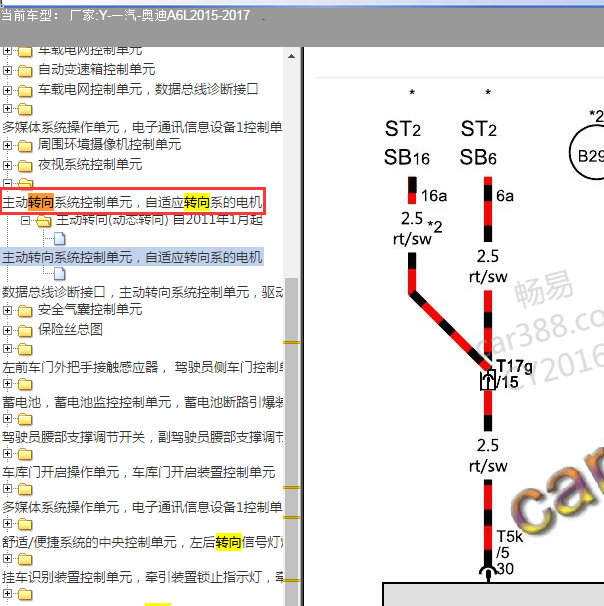This screenshot has height=606, width=604.
Task: Click the 周围环境摄像机控制单元 folder icon
Action: click(x=25, y=146)
